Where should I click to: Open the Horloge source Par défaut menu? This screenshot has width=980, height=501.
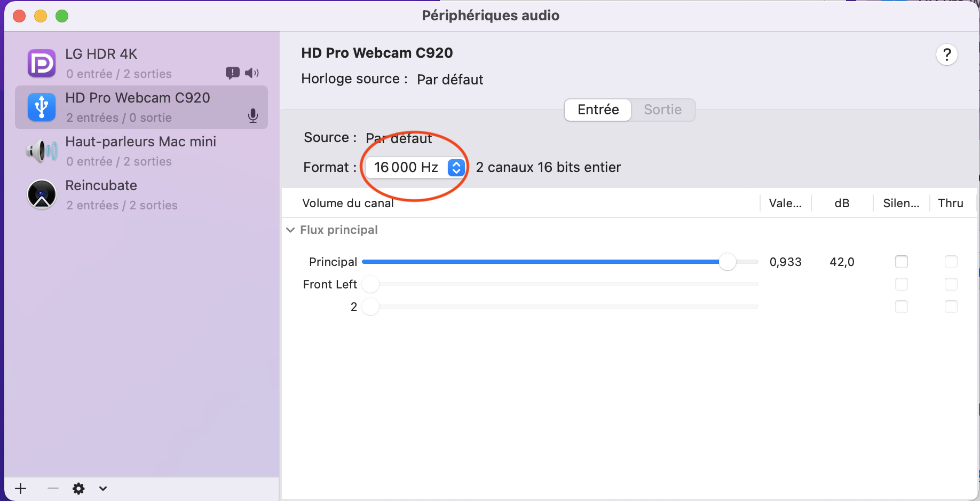point(450,80)
